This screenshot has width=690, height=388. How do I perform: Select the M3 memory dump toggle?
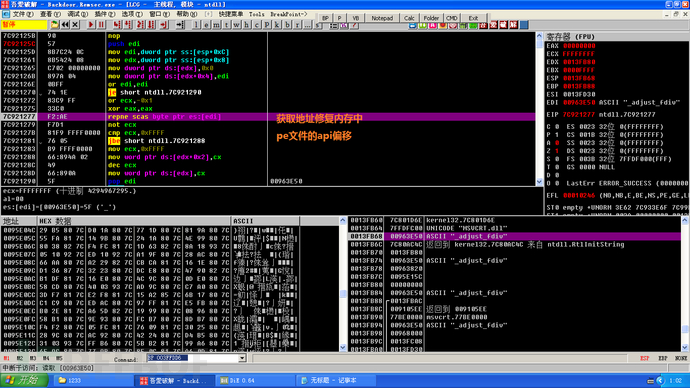(33, 359)
